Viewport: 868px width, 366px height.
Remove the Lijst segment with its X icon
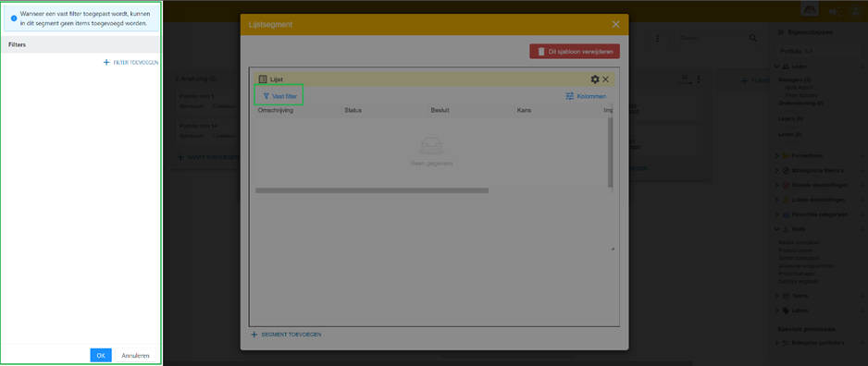click(605, 79)
